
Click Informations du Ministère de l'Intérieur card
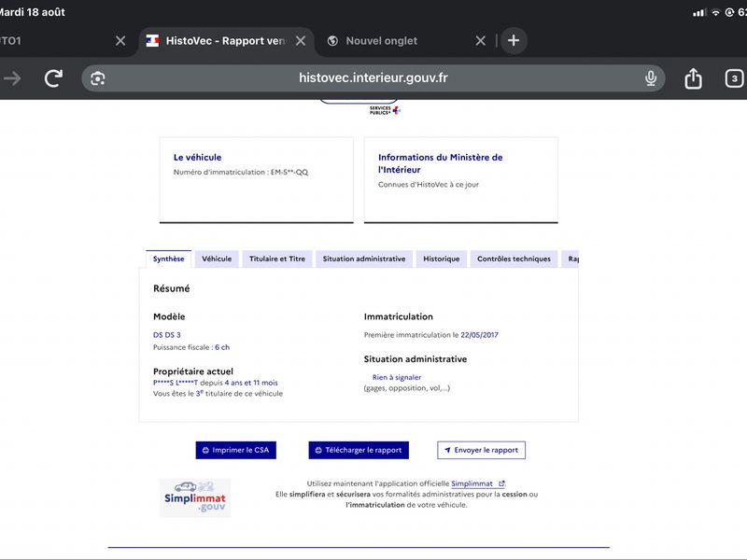(461, 179)
